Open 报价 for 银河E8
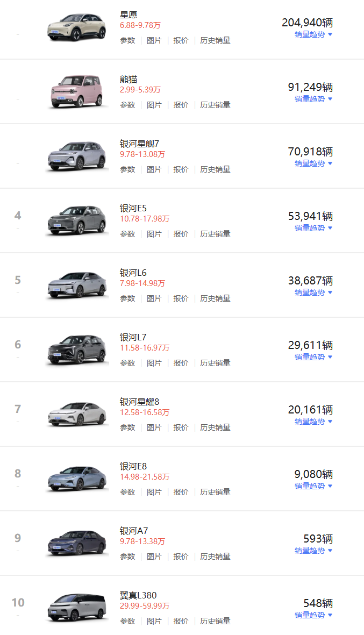The height and width of the screenshot is (635, 364). coord(181,492)
